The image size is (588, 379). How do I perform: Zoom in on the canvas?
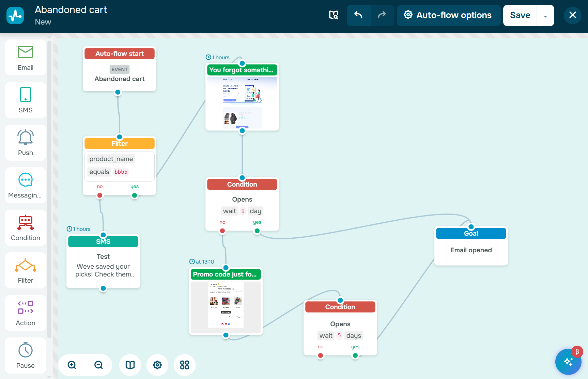click(x=71, y=365)
